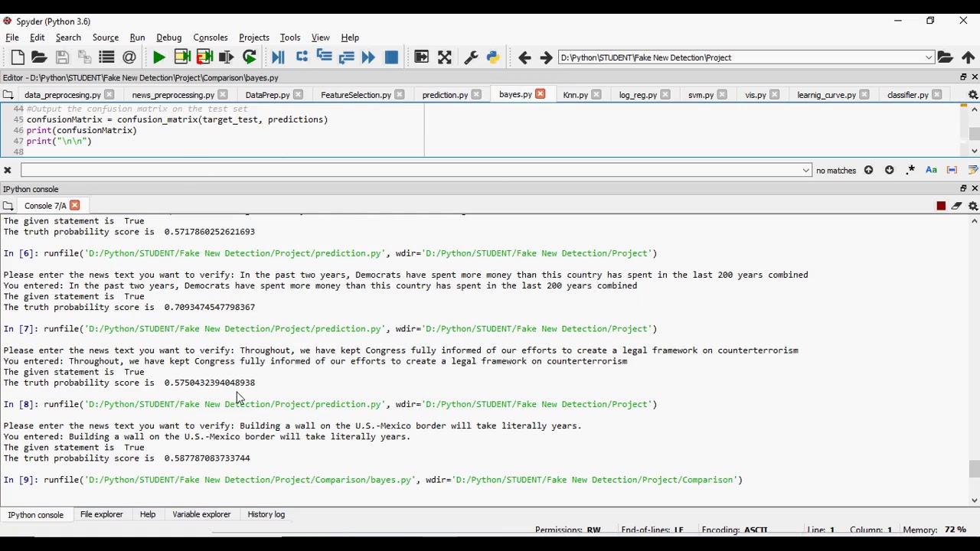
Task: Open the Tools menu
Action: 290,37
